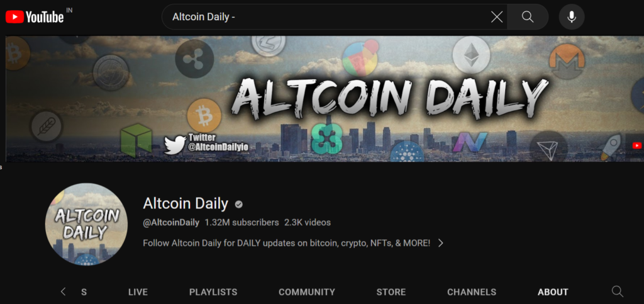
Task: Expand the channel description with the chevron arrow
Action: pos(441,243)
